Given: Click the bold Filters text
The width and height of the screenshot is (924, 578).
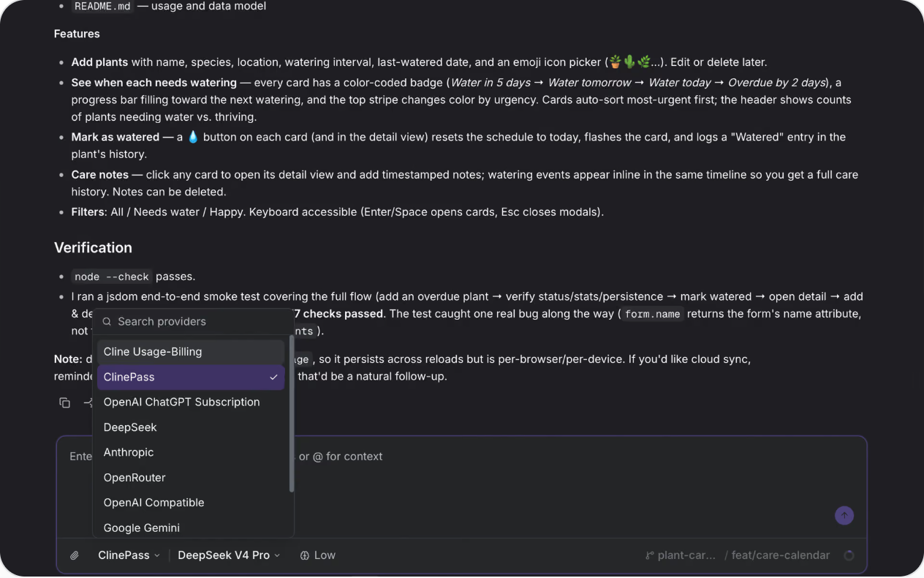Looking at the screenshot, I should click(x=88, y=212).
